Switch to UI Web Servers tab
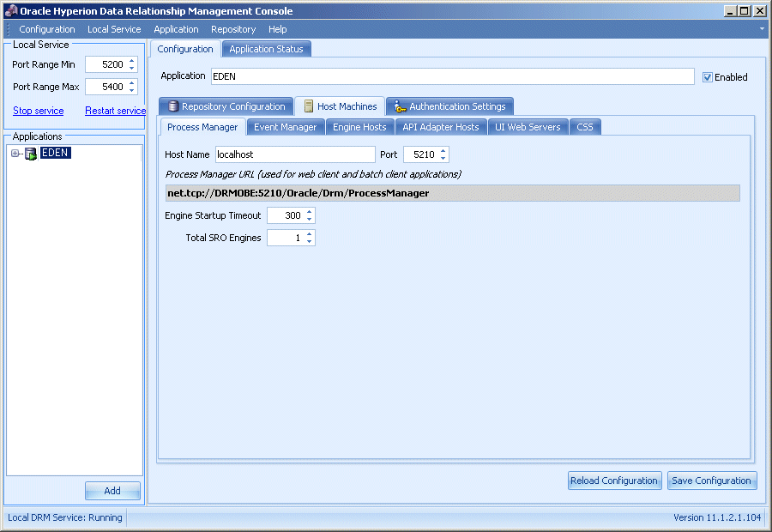 [528, 127]
